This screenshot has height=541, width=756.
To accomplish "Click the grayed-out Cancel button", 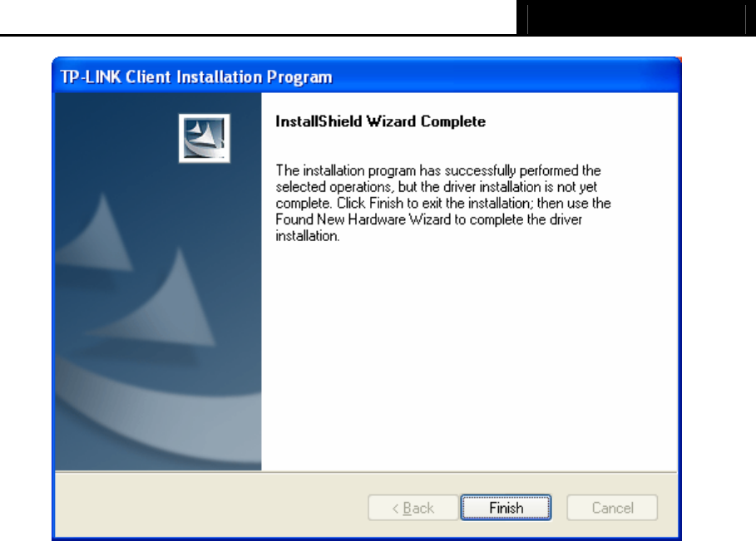I will pos(612,507).
